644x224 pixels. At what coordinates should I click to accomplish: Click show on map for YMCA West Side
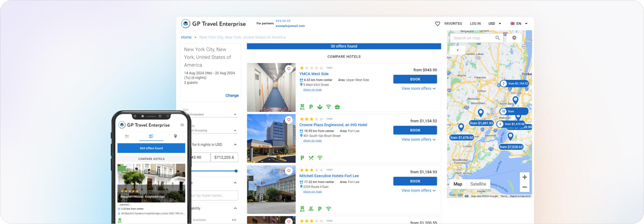(x=312, y=90)
